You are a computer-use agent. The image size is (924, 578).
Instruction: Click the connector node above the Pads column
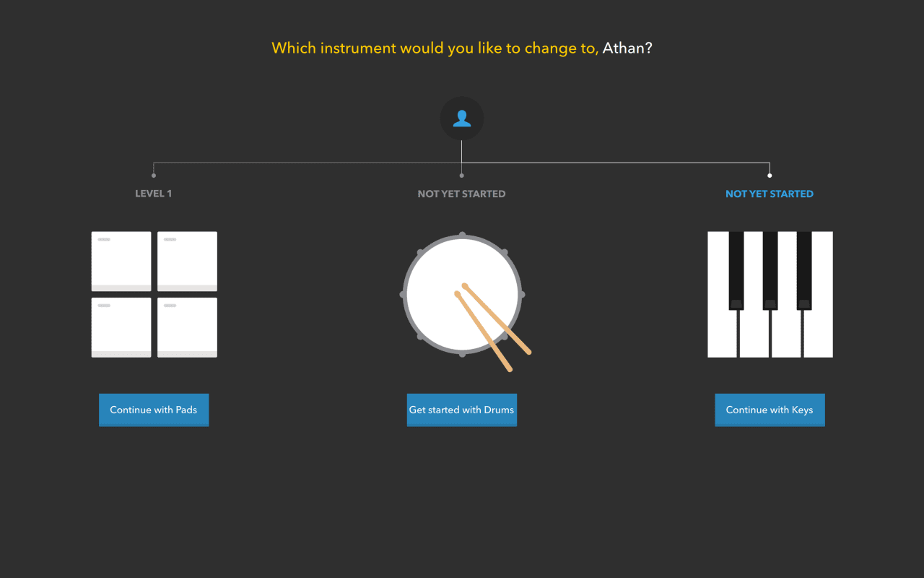coord(154,173)
